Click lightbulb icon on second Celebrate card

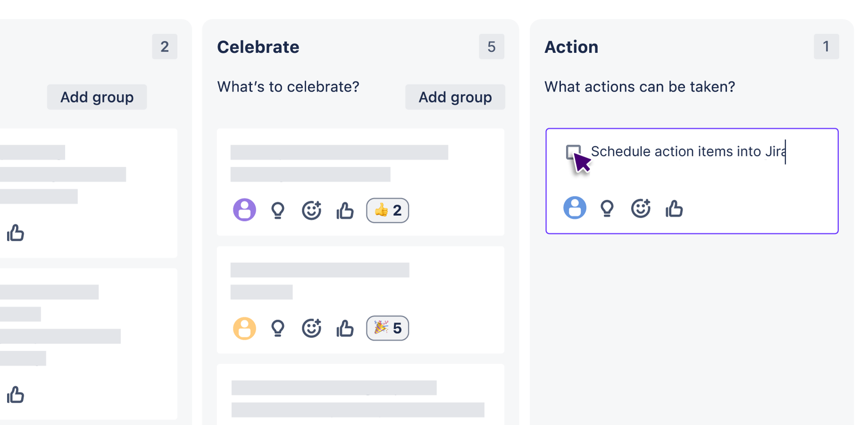pos(278,328)
